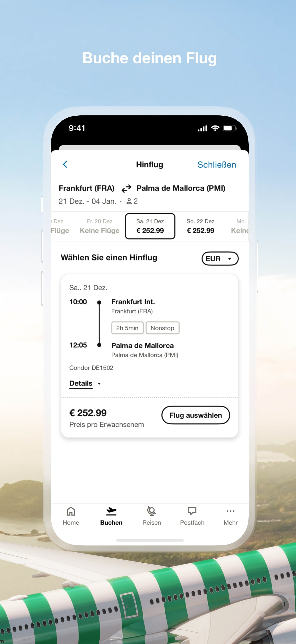The image size is (296, 644).
Task: Click the Flug auswählen button
Action: pos(196,415)
